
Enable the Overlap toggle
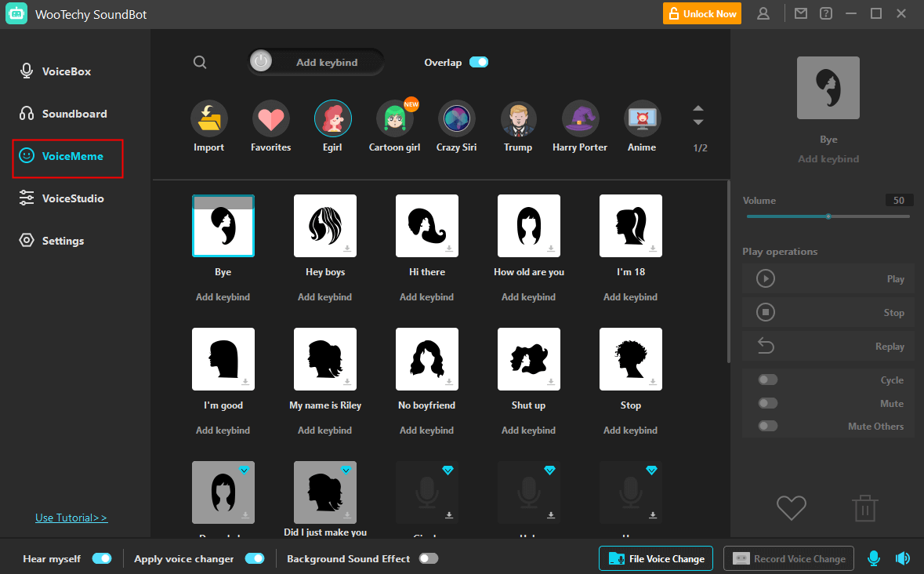[x=478, y=61]
